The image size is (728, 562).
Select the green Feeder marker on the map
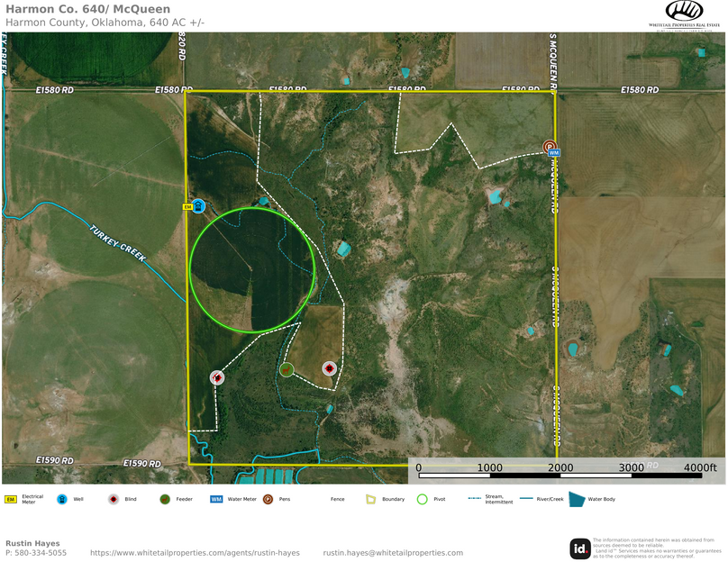287,368
